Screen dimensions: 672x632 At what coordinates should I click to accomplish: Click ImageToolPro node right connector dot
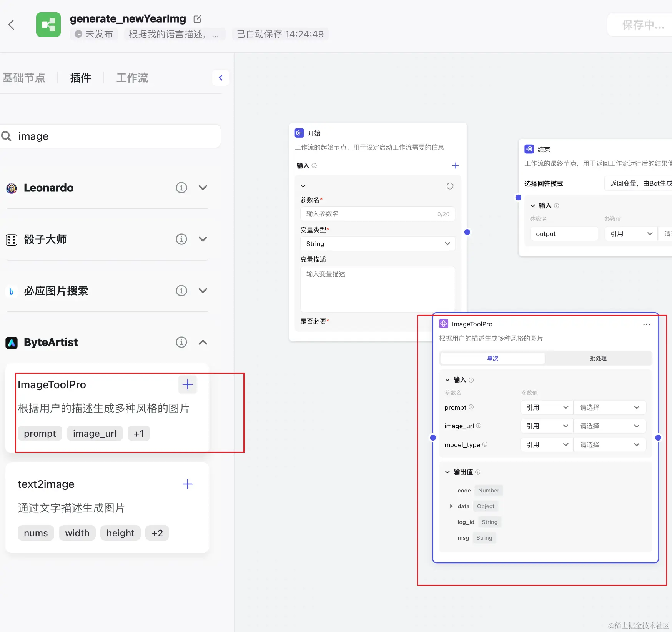[x=658, y=437]
